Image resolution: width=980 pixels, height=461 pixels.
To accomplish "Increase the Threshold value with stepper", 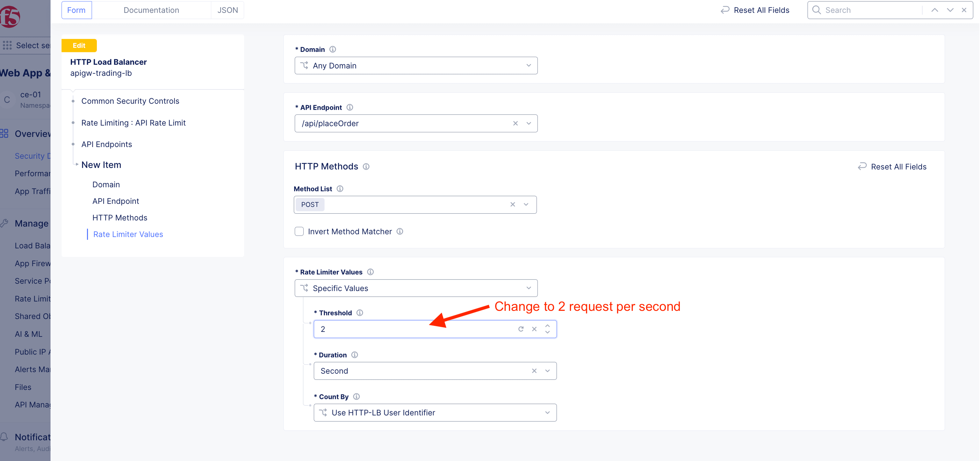I will [547, 326].
